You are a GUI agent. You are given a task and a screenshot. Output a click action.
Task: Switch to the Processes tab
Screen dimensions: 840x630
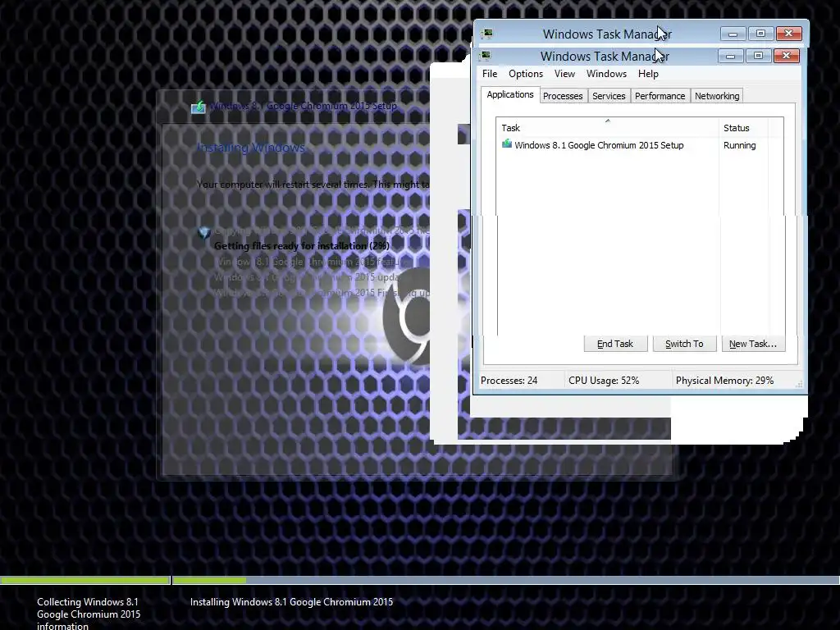[x=563, y=96]
